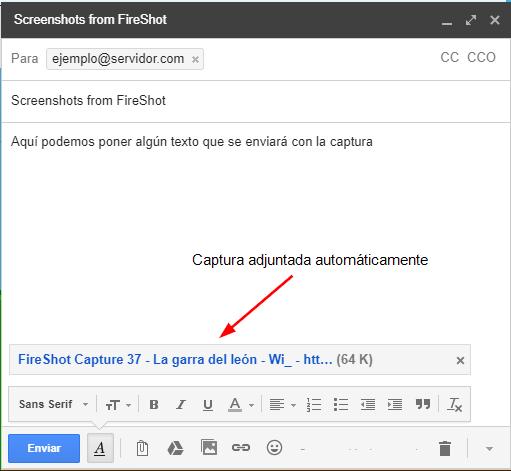This screenshot has width=511, height=471.
Task: Open the Sans Serif font dropdown
Action: [53, 404]
